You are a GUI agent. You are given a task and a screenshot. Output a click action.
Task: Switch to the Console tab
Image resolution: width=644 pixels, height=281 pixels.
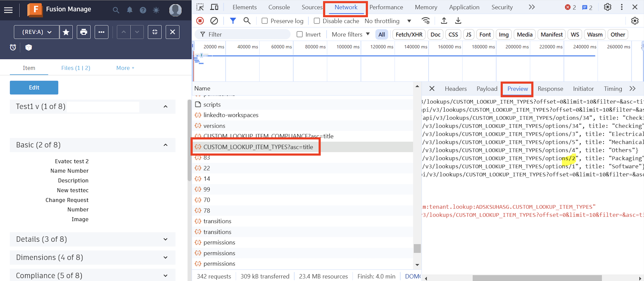click(279, 7)
